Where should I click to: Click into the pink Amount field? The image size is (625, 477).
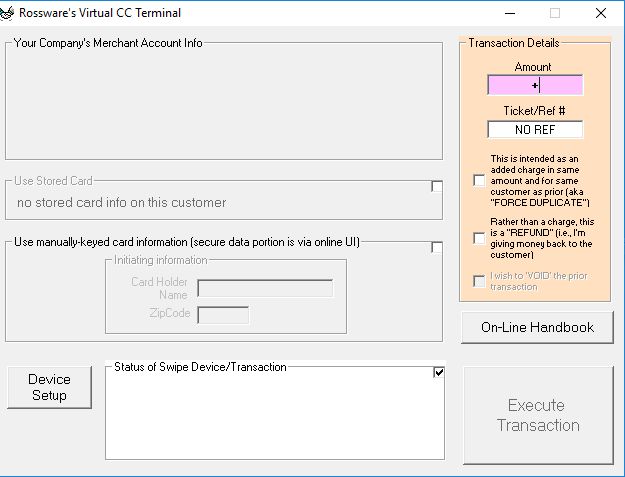535,85
